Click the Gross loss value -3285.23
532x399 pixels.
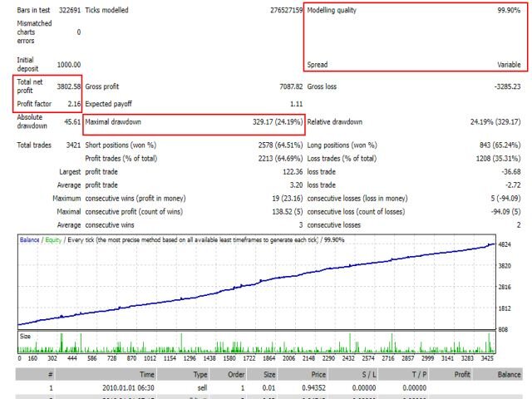coord(508,86)
